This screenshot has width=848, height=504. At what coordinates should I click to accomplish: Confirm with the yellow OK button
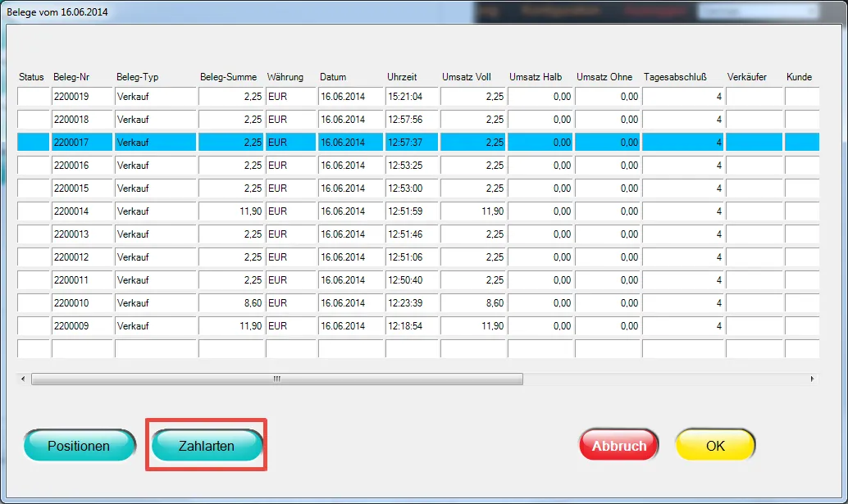(x=715, y=446)
